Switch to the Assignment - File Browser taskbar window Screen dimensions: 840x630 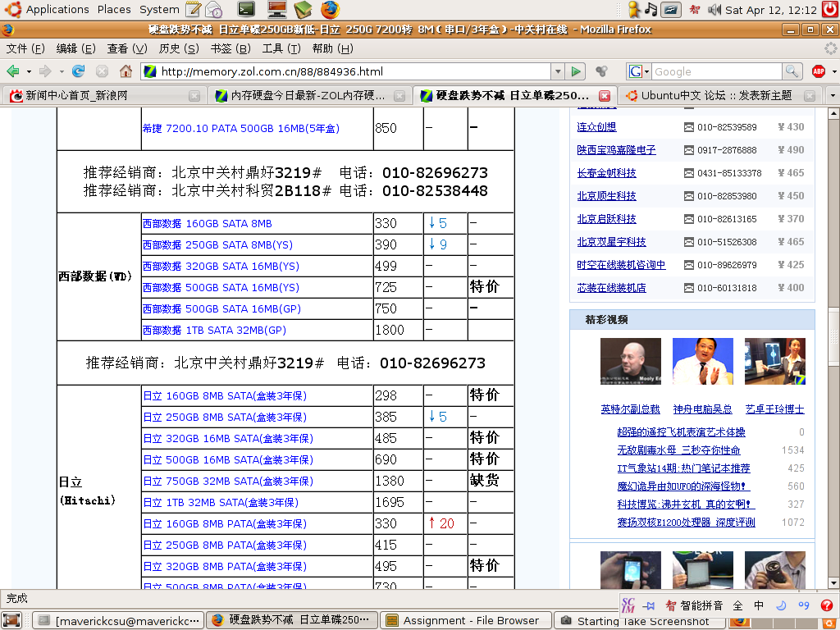click(x=466, y=620)
